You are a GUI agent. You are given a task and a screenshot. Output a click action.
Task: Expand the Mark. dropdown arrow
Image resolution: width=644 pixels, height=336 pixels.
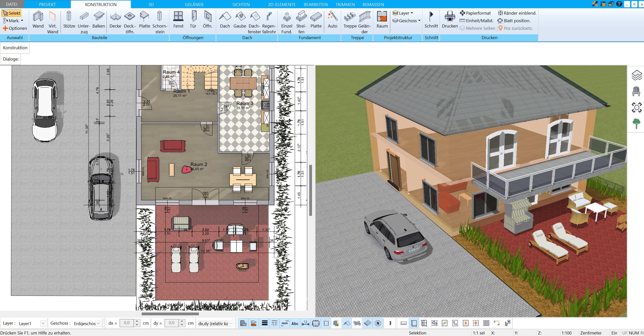click(22, 21)
